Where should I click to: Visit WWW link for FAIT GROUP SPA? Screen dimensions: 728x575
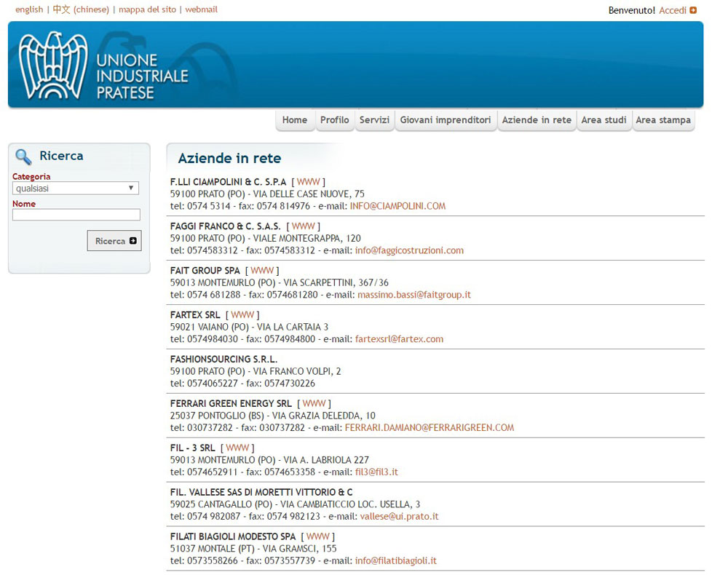262,270
